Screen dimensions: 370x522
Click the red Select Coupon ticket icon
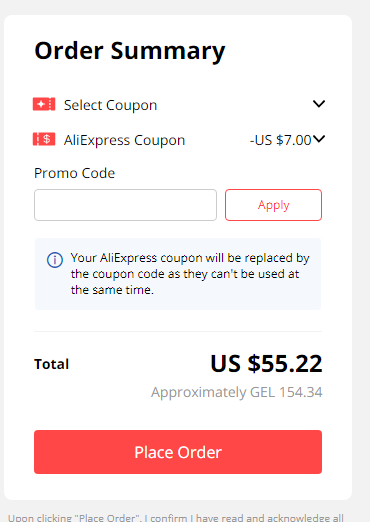pyautogui.click(x=44, y=104)
